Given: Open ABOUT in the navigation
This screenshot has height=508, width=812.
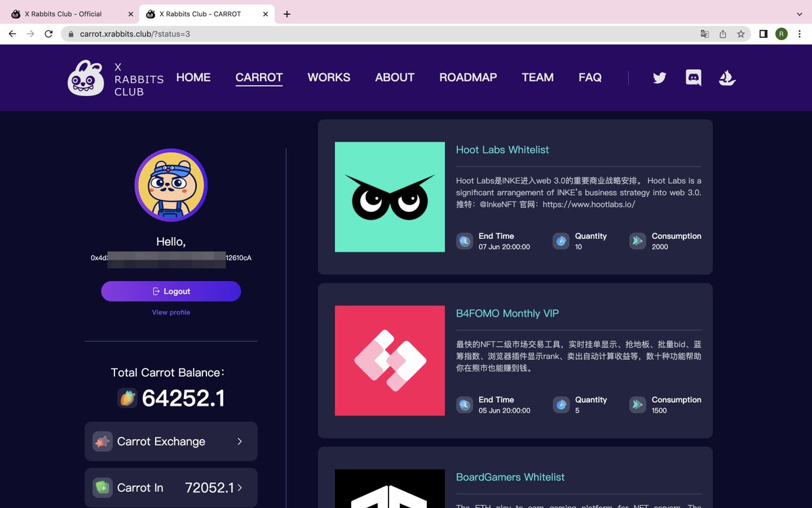Looking at the screenshot, I should [394, 77].
